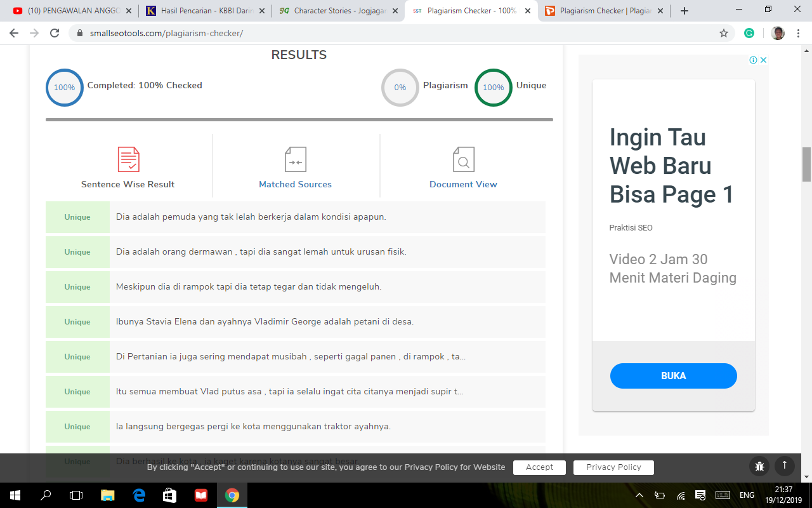Switch to the Character Stories Jogjagamers tab
This screenshot has height=508, width=812.
[x=337, y=11]
